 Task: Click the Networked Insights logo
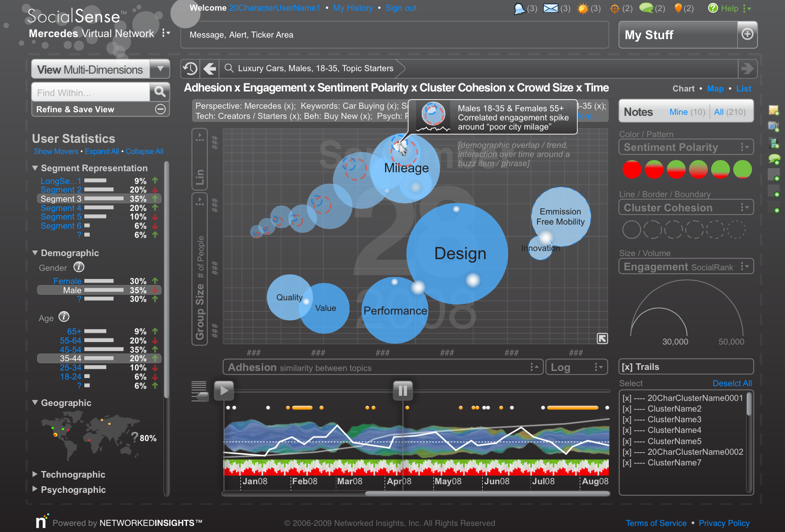tap(42, 521)
